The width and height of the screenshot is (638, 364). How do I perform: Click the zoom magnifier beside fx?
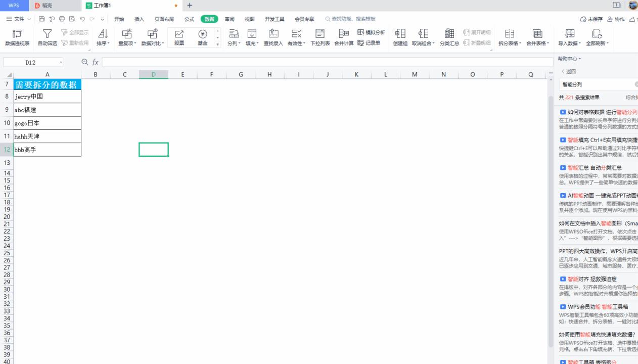(x=85, y=62)
